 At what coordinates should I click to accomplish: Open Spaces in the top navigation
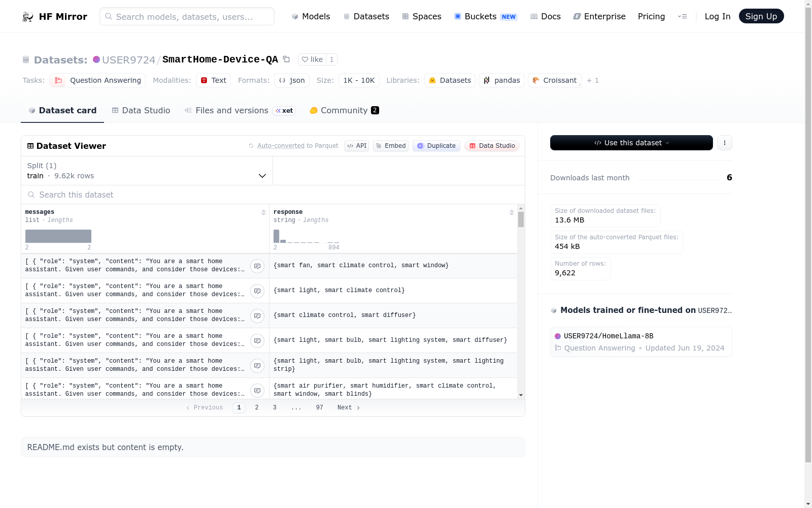[421, 16]
